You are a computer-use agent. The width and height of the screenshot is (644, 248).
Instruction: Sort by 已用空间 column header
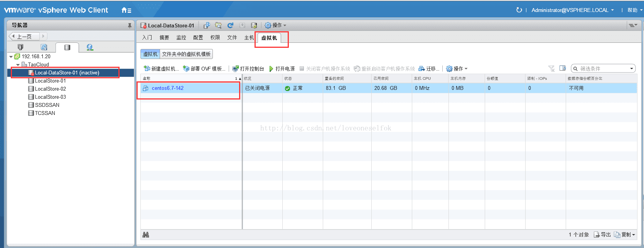[x=392, y=78]
